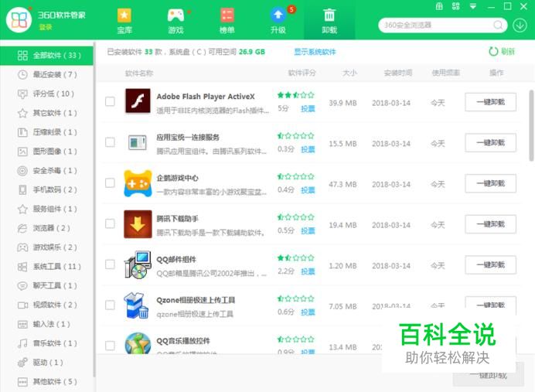Sort by 使用频率 column header

445,73
